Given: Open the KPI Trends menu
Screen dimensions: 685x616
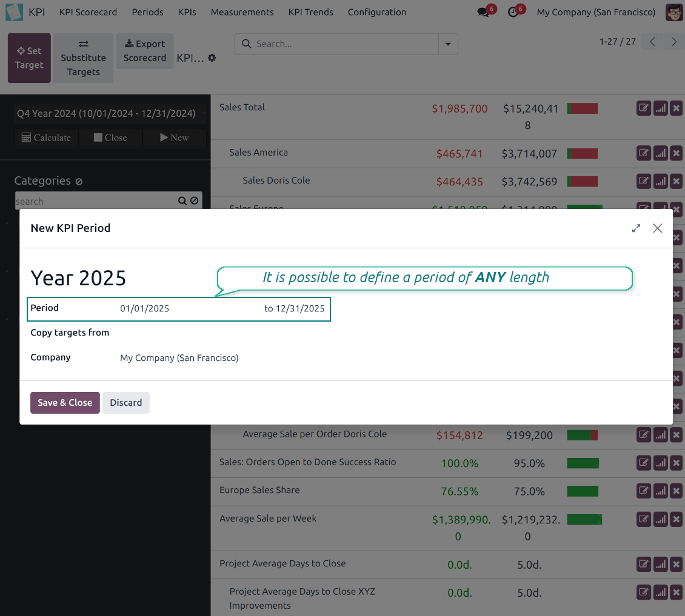Looking at the screenshot, I should (x=310, y=12).
